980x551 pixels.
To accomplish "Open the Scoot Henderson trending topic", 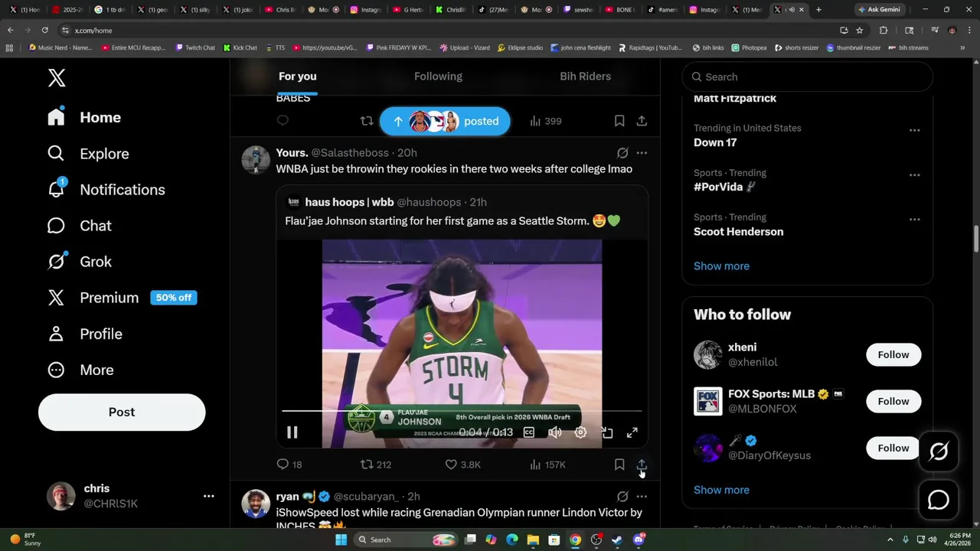I will tap(738, 231).
